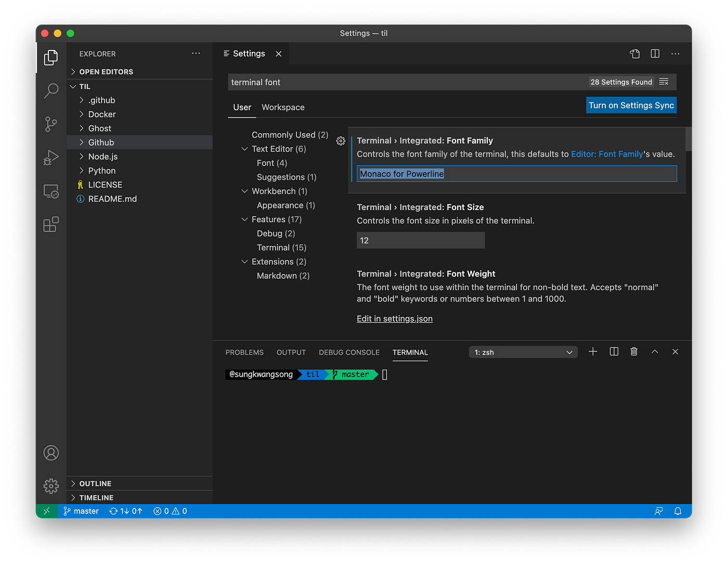
Task: Split the editor right
Action: pos(655,54)
